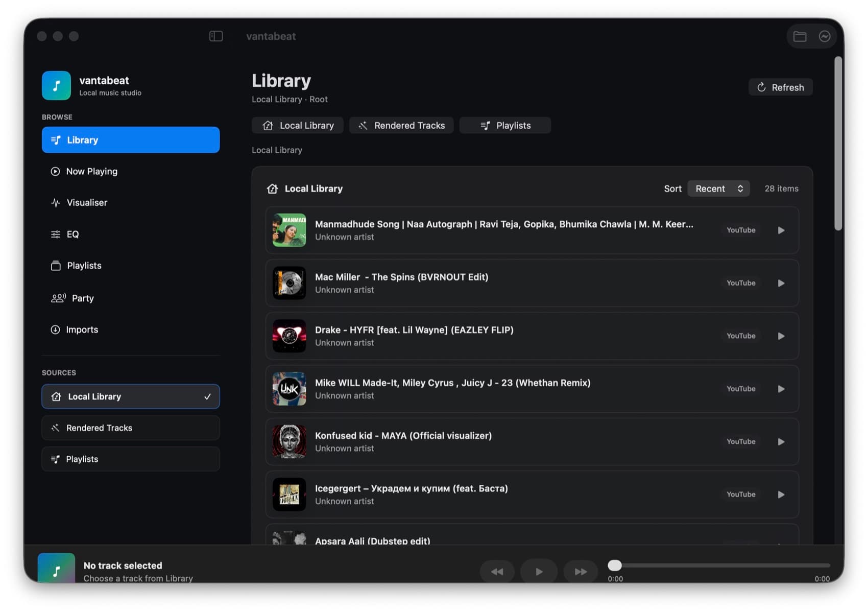Click Mac Miller track artwork thumbnail
The image size is (868, 612).
(289, 283)
